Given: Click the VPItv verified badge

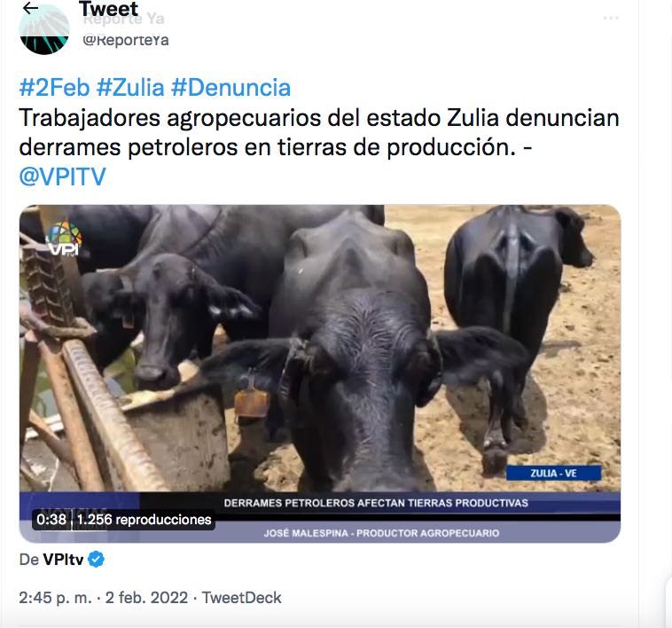Looking at the screenshot, I should tap(96, 560).
